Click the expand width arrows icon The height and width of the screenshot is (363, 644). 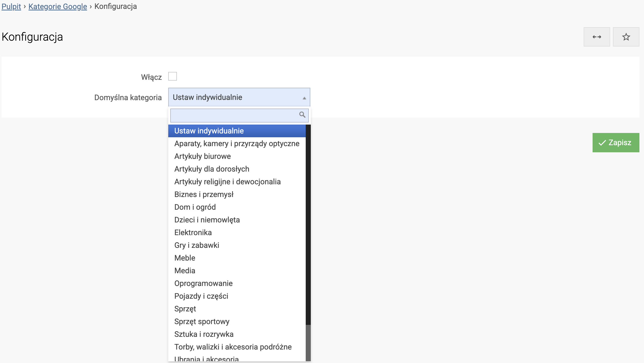[x=596, y=37]
